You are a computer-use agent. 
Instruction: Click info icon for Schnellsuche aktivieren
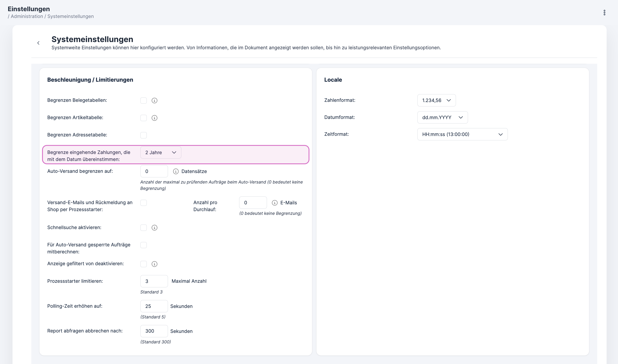pos(154,228)
